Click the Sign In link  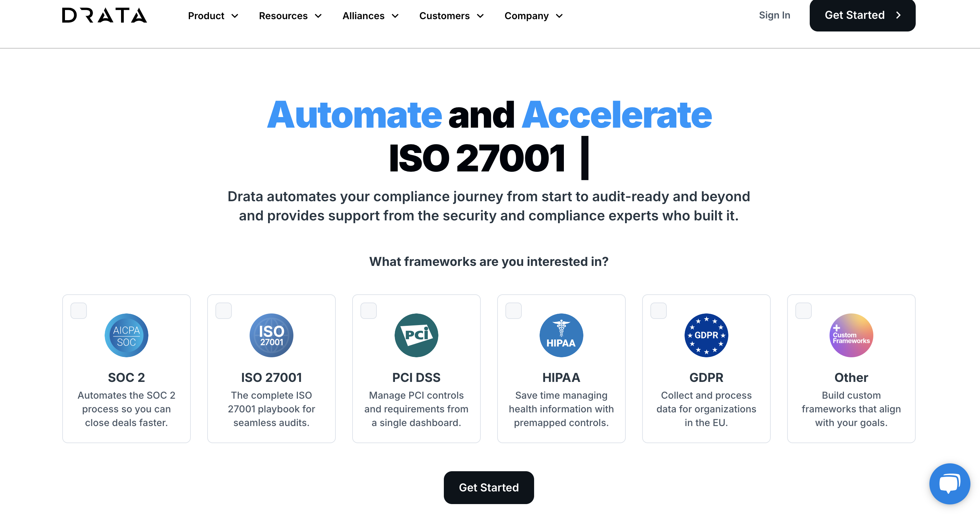tap(774, 15)
